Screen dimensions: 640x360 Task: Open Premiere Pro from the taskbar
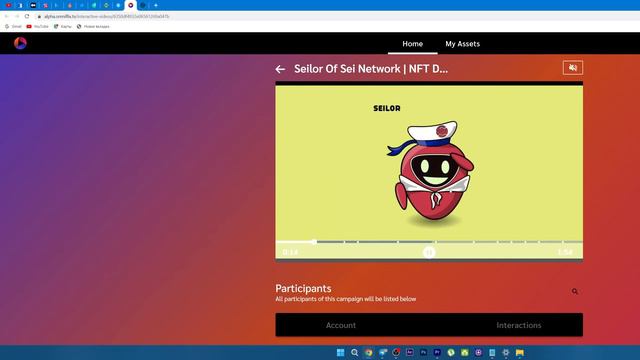[437, 353]
